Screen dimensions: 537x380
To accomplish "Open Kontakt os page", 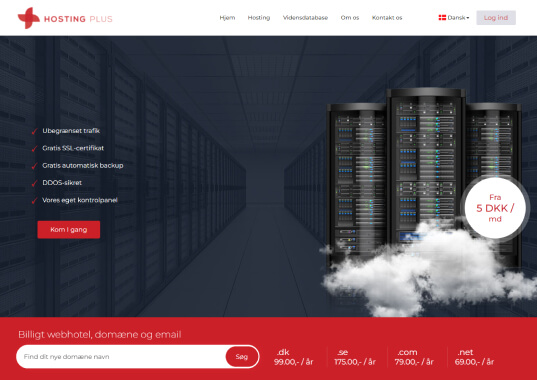I will click(x=387, y=18).
